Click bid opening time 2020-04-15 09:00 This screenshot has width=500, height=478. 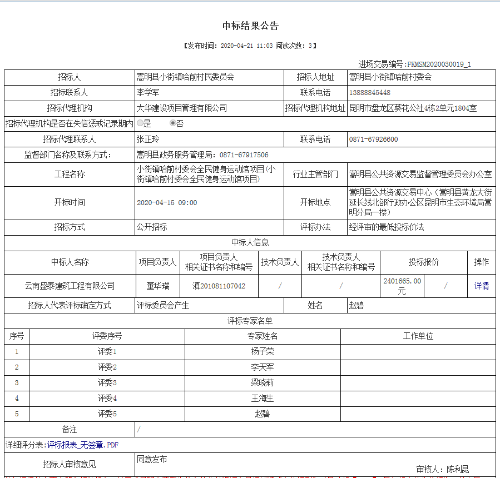tap(167, 202)
